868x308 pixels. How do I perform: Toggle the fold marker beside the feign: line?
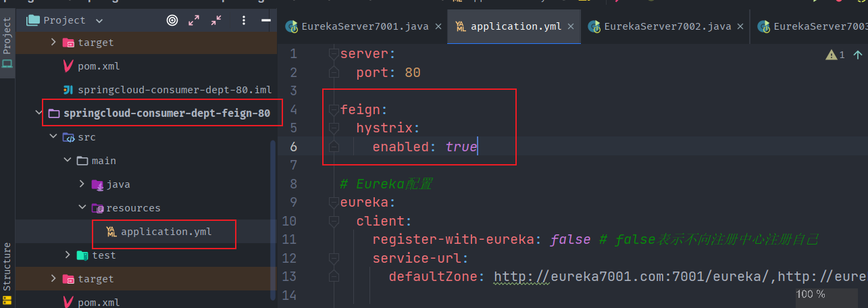(x=333, y=109)
